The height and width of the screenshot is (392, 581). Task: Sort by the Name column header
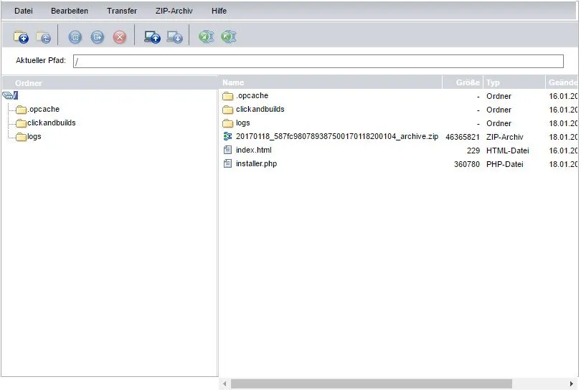point(331,82)
